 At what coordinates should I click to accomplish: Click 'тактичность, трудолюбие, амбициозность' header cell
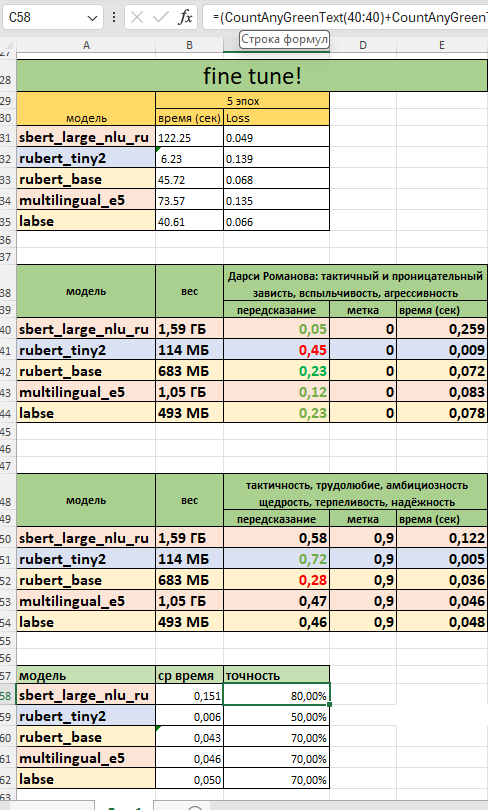click(x=355, y=493)
